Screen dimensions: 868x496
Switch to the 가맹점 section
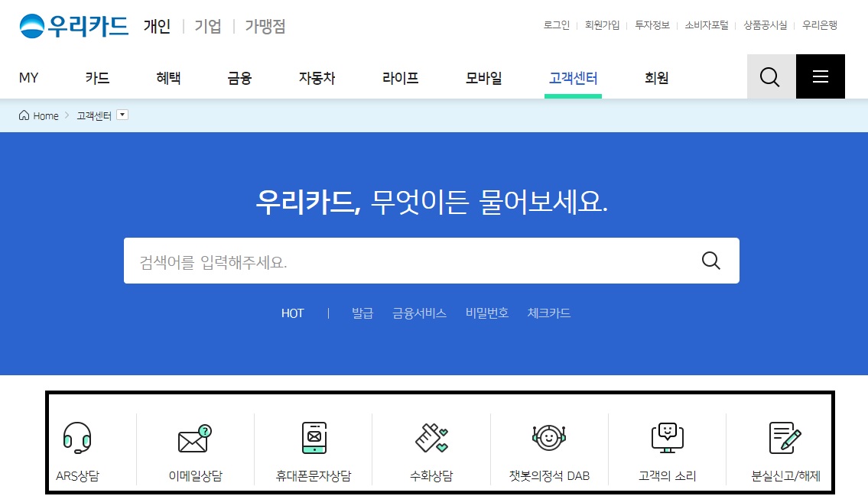point(265,26)
